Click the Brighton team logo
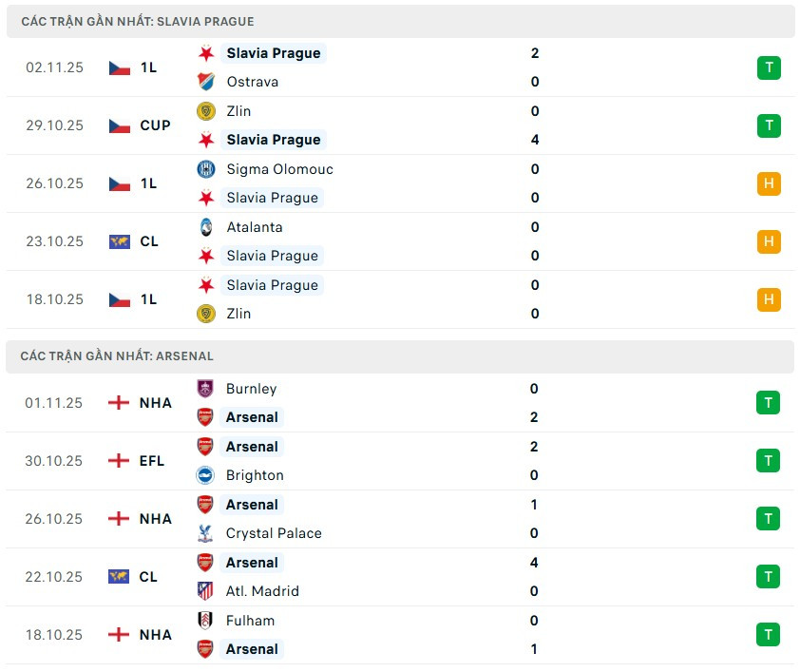The height and width of the screenshot is (672, 800). tap(205, 475)
